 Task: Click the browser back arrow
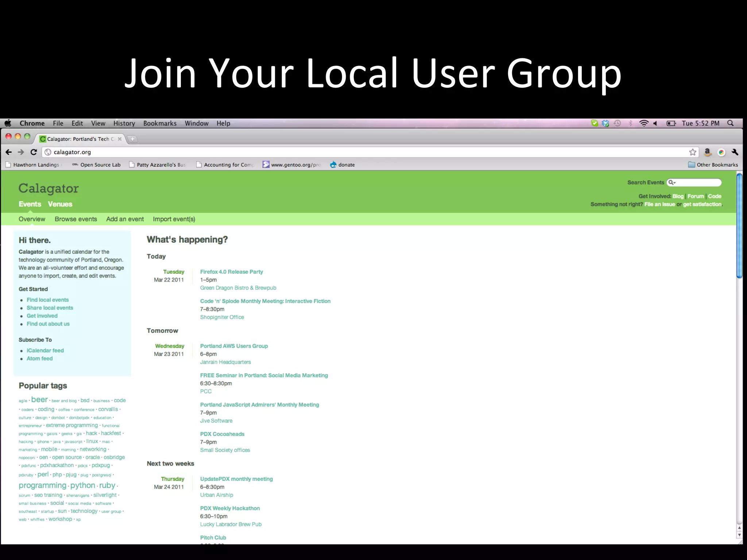click(9, 152)
